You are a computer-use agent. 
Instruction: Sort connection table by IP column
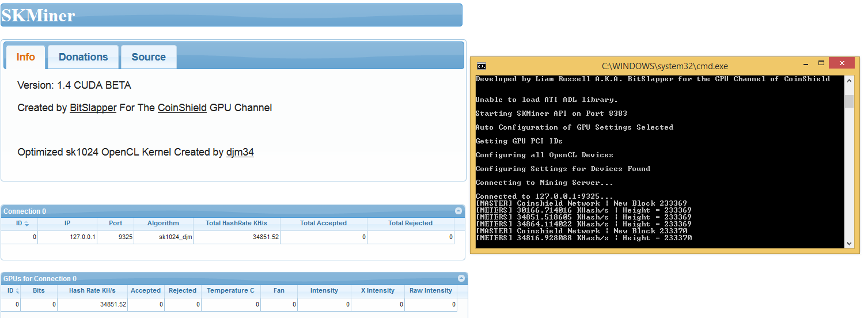point(67,224)
